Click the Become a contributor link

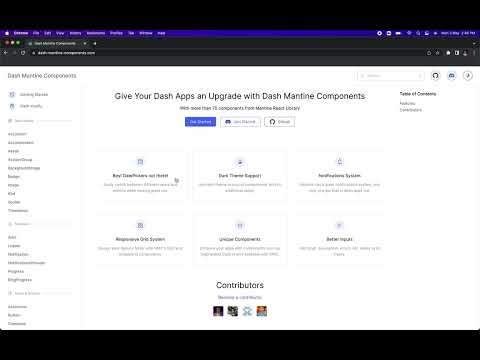point(240,297)
